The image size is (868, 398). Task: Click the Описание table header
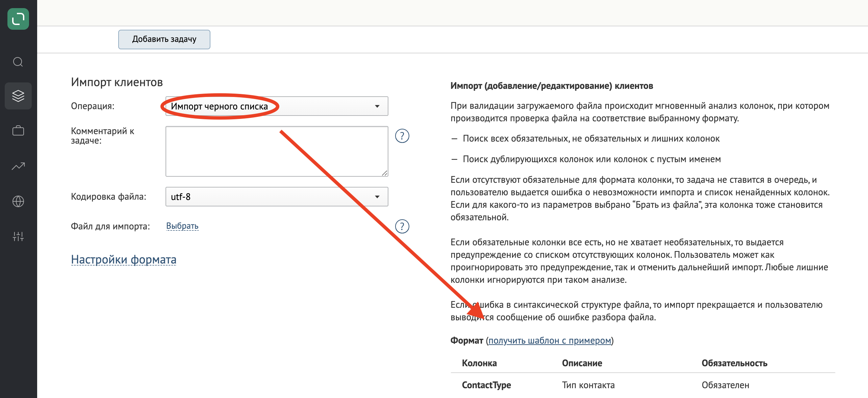[582, 363]
